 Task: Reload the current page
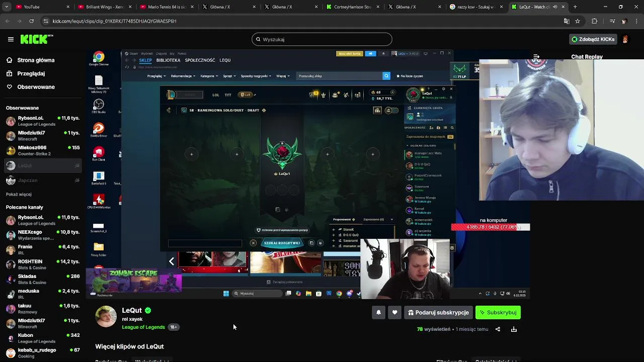(31, 21)
